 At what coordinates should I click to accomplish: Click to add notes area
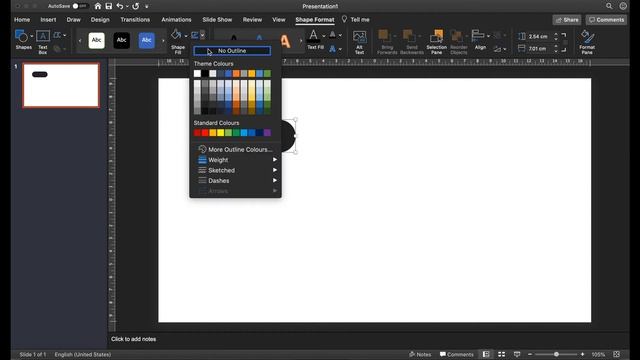pyautogui.click(x=133, y=339)
